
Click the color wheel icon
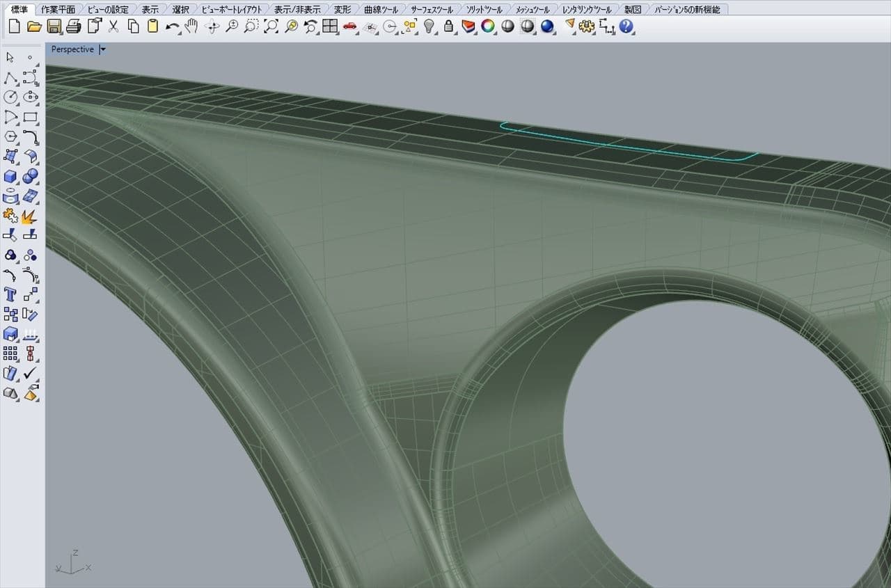point(488,26)
